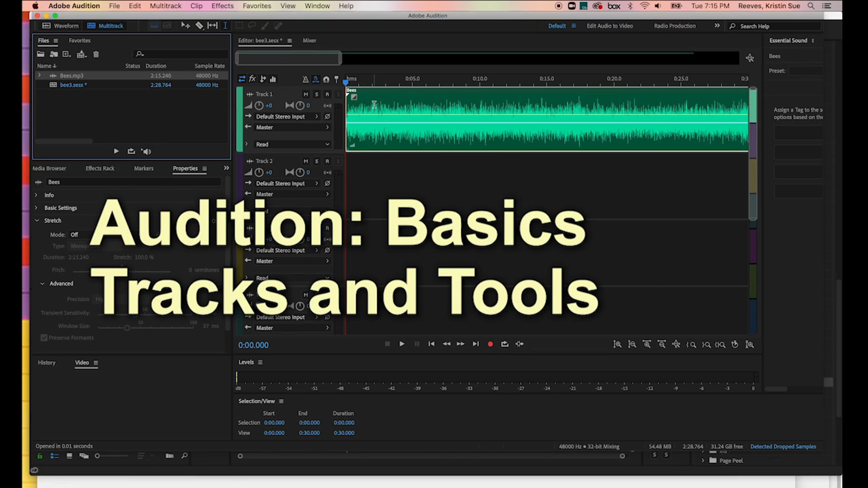Select the Razor tool in toolbar
Screen dimensions: 868x488
[x=199, y=26]
